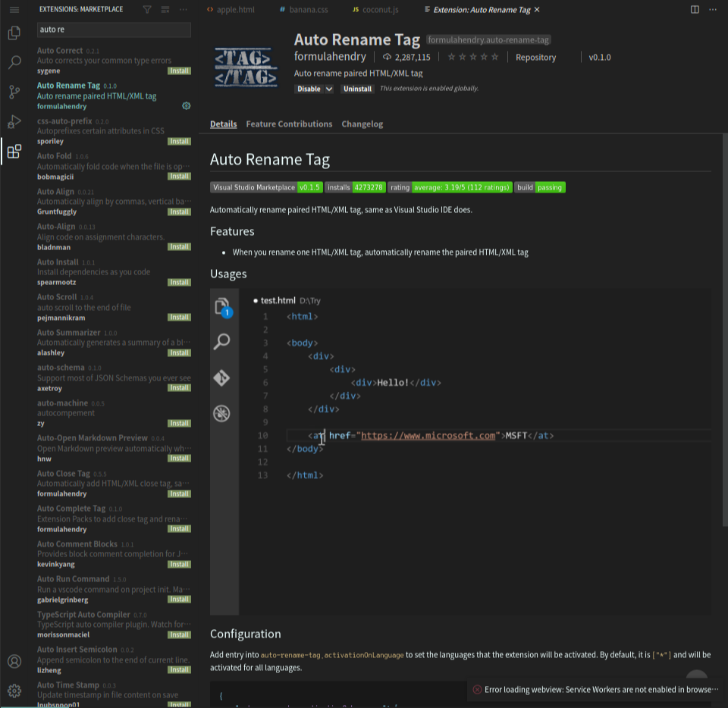Clear extensions search results icon
This screenshot has width=728, height=708.
[165, 10]
